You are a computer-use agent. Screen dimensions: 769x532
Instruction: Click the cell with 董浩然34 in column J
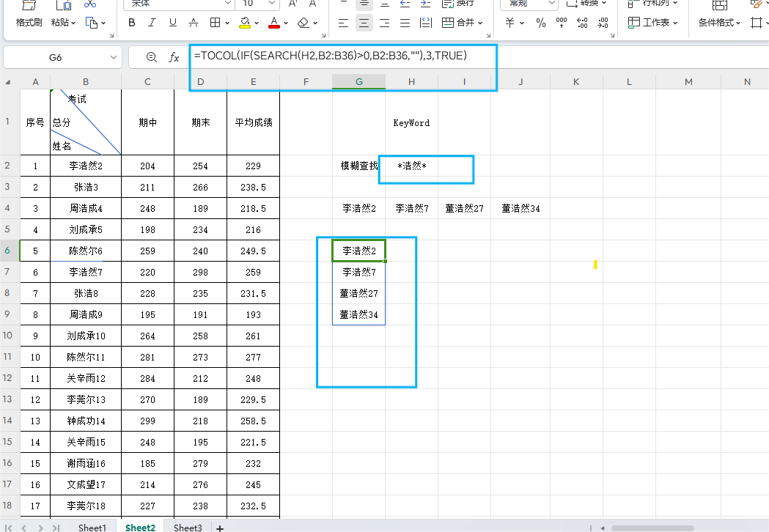[520, 208]
